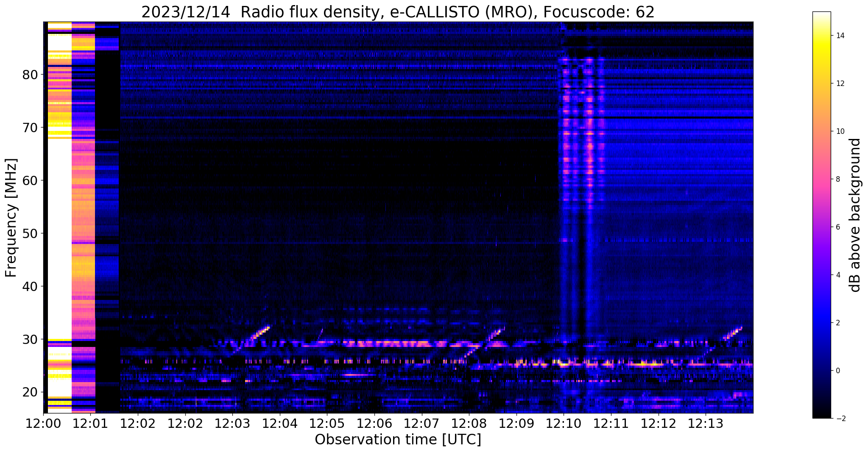
Task: Click the 0 tick on the colorbar
Action: [837, 371]
